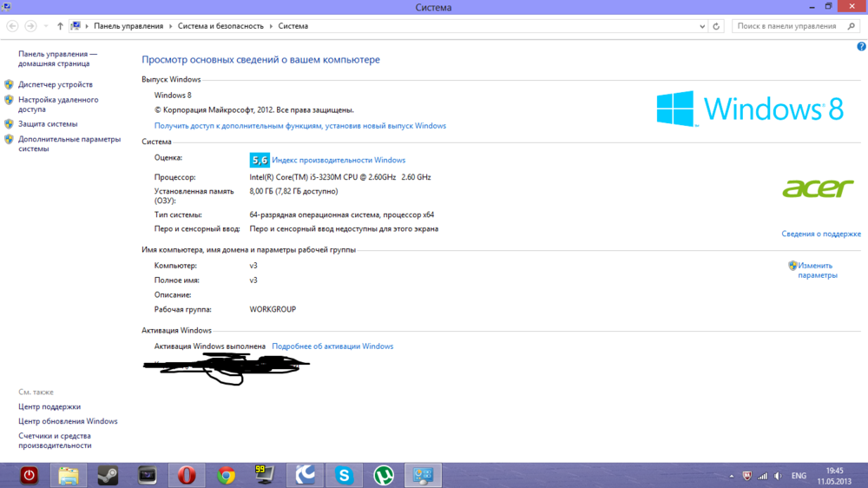Click the blue help question mark icon
The width and height of the screenshot is (868, 488).
click(x=861, y=47)
